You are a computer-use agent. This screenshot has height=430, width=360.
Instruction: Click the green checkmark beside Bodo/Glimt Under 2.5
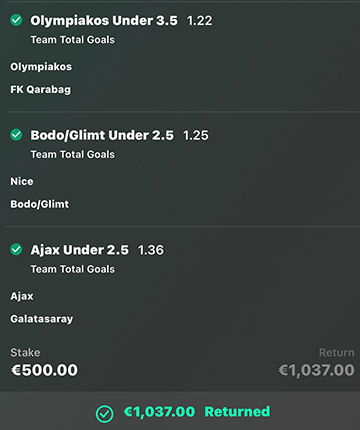16,135
